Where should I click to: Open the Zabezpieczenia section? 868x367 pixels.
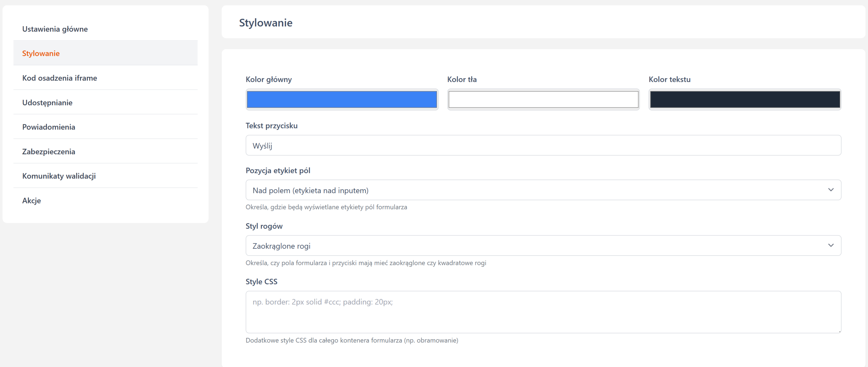(48, 151)
